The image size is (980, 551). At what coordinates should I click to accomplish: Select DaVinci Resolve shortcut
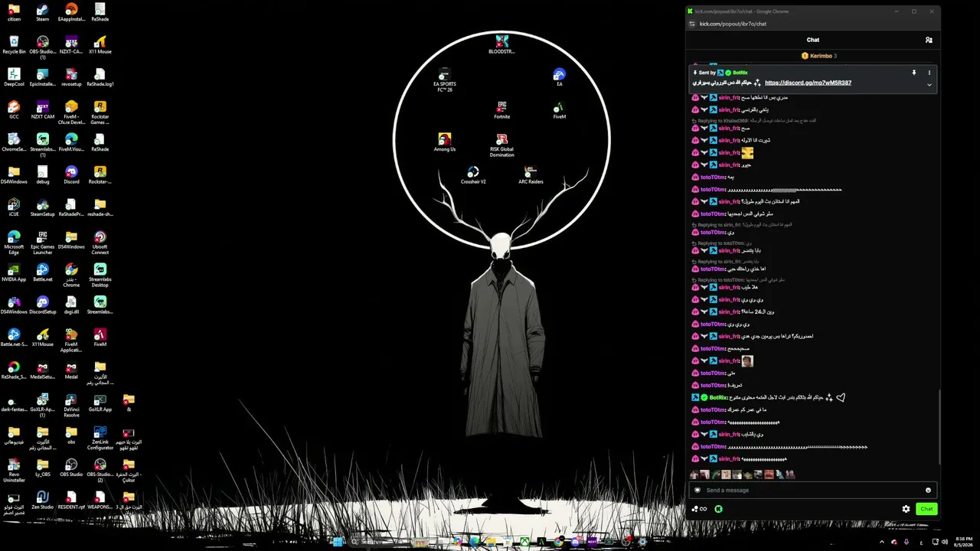71,406
